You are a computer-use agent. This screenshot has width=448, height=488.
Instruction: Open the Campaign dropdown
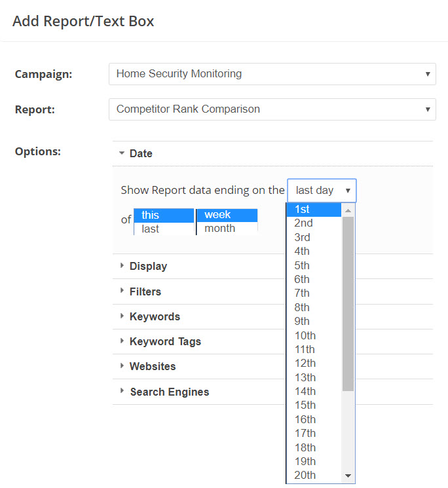coord(272,74)
